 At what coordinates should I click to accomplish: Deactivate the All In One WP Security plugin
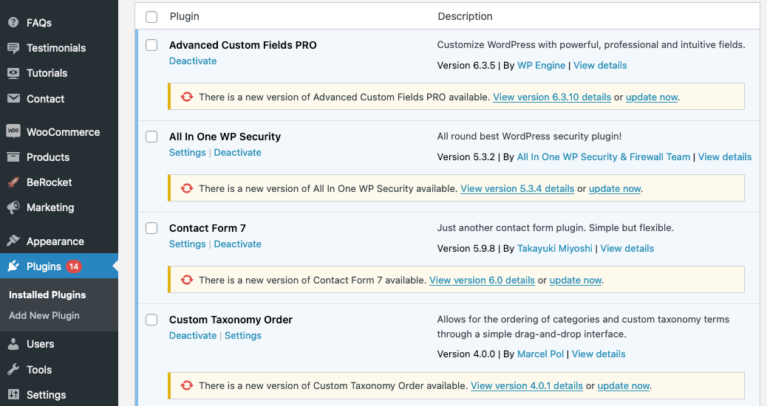point(237,153)
